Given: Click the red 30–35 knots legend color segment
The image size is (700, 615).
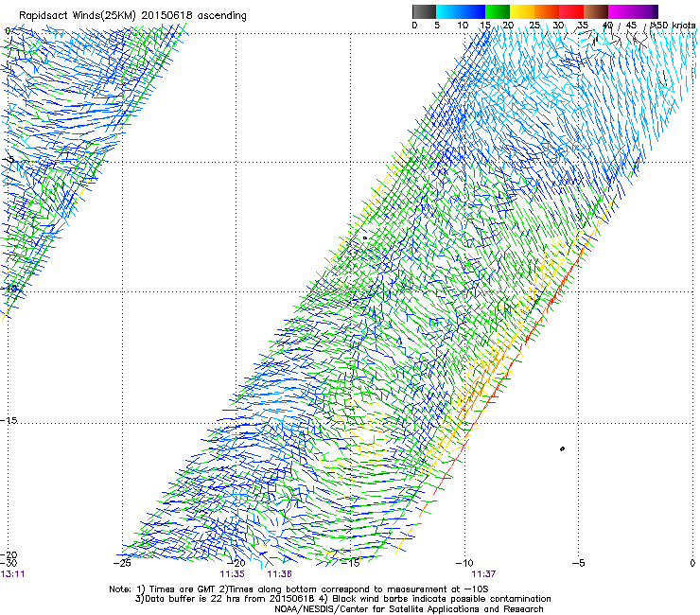Looking at the screenshot, I should pos(571,11).
